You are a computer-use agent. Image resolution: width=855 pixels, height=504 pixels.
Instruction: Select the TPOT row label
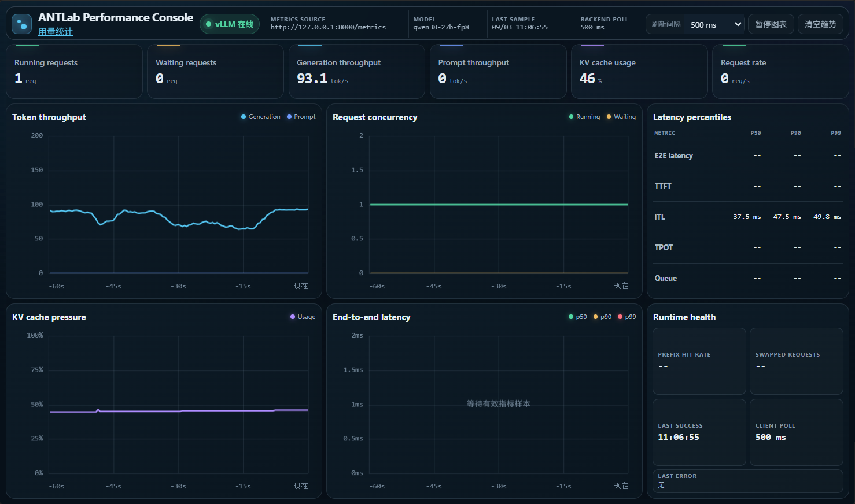click(x=664, y=247)
